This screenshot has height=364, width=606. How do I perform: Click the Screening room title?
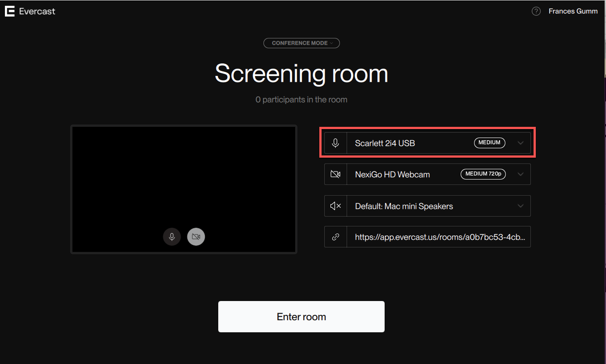301,73
